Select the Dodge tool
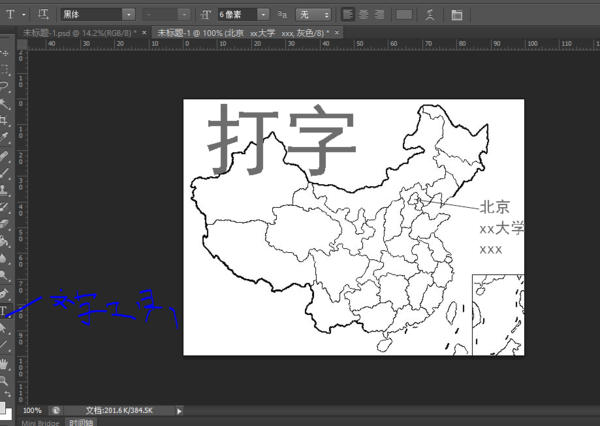Image resolution: width=600 pixels, height=426 pixels. pyautogui.click(x=5, y=275)
